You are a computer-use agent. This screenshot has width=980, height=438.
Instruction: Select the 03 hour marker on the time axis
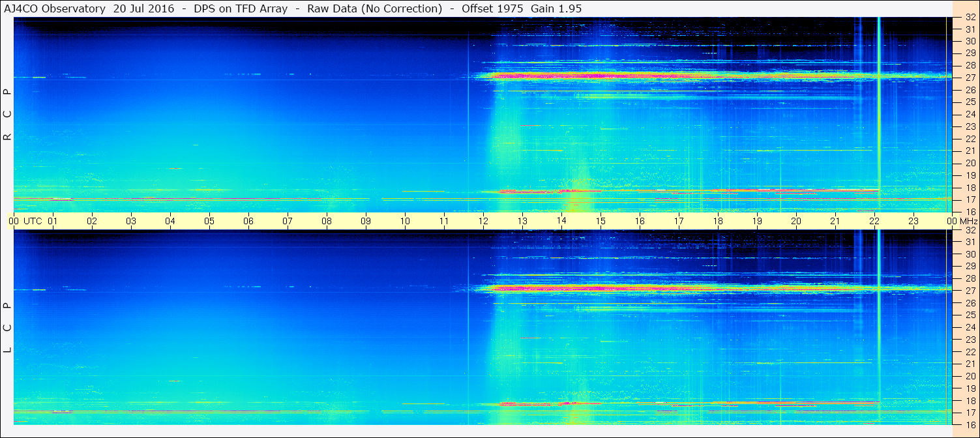(131, 221)
